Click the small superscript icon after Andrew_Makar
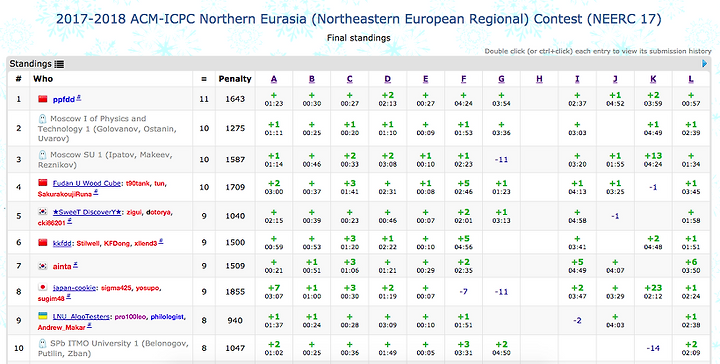720x364 pixels. tap(89, 325)
